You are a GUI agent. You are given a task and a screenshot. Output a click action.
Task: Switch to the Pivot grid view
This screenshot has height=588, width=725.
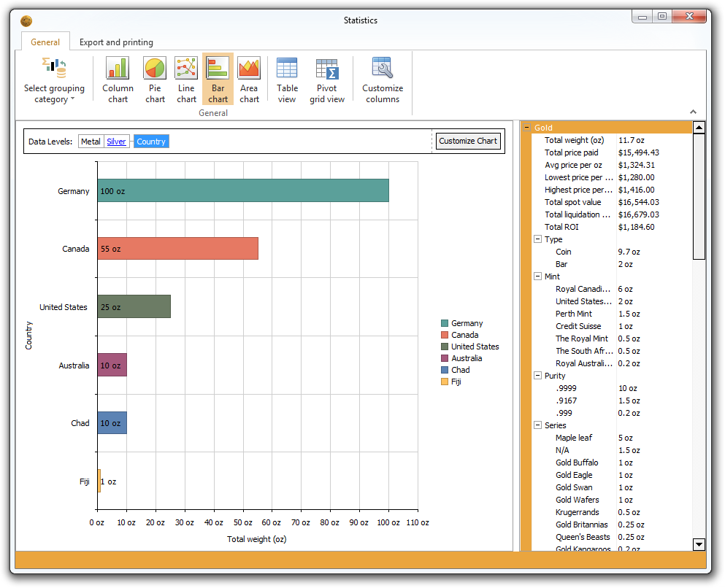point(327,78)
